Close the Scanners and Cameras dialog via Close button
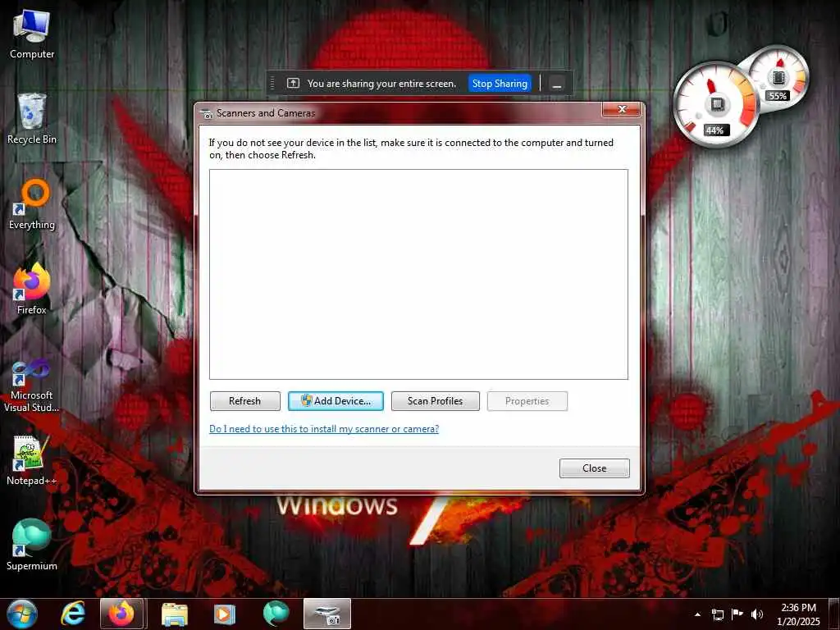The height and width of the screenshot is (630, 840). point(594,468)
